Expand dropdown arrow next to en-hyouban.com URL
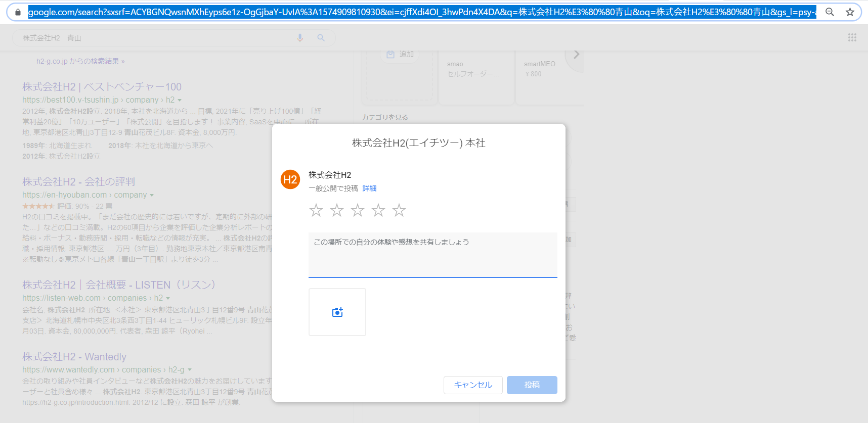 pos(152,195)
